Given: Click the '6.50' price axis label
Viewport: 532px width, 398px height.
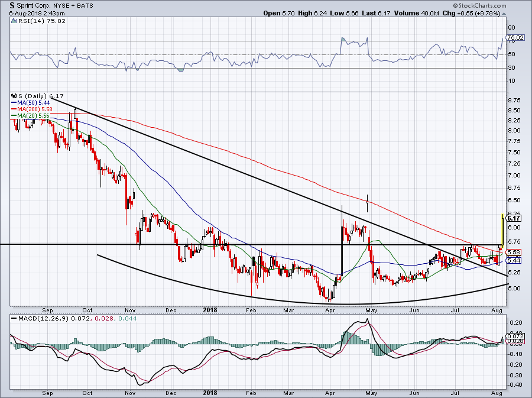Looking at the screenshot, I should click(514, 200).
